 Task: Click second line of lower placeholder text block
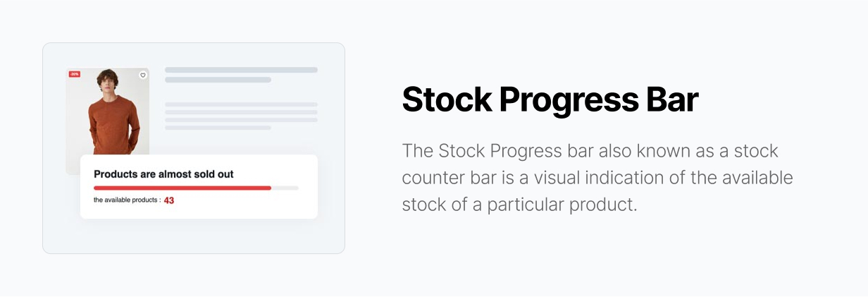point(241,112)
